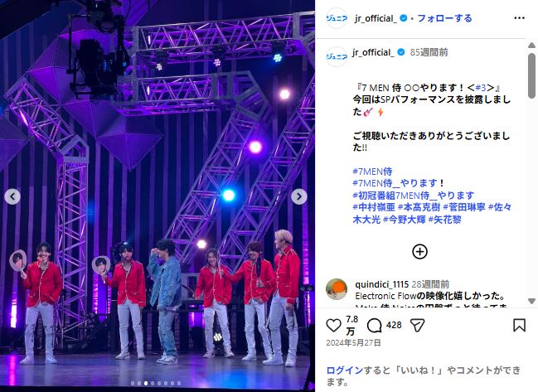The image size is (538, 392).
Task: Load more comments with plus icon
Action: [x=419, y=252]
